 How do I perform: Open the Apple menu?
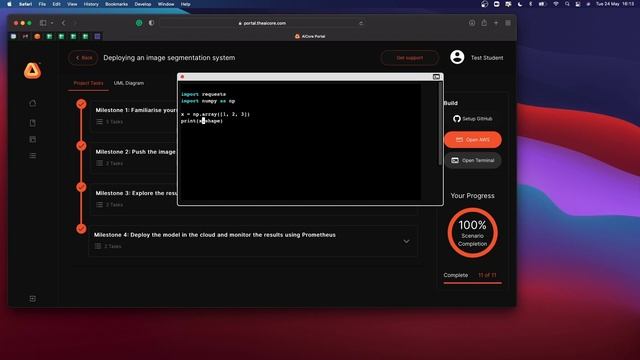[x=9, y=4]
